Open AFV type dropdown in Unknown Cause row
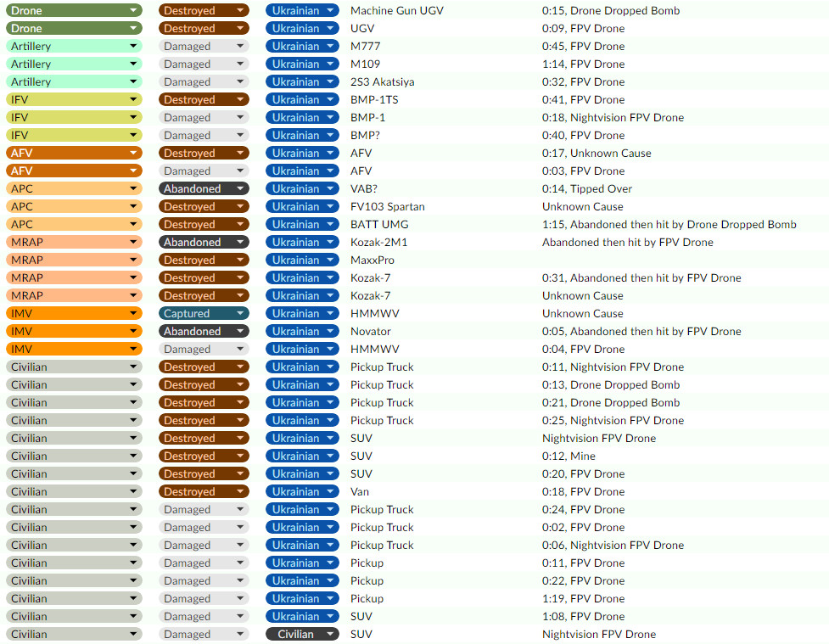Image resolution: width=829 pixels, height=644 pixels. tap(74, 154)
